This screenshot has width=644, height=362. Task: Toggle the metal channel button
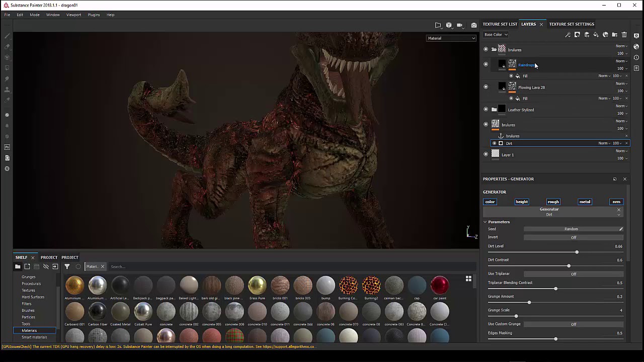coord(585,202)
